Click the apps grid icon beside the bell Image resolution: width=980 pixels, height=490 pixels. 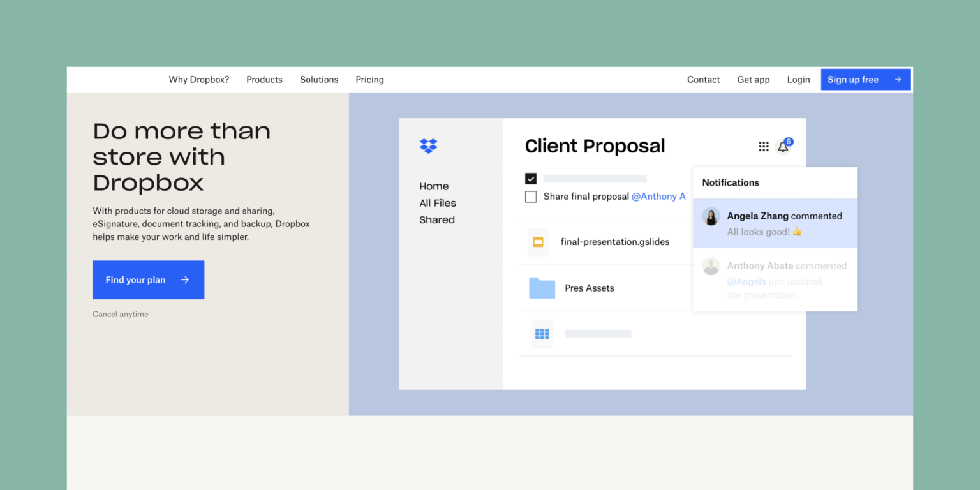764,146
